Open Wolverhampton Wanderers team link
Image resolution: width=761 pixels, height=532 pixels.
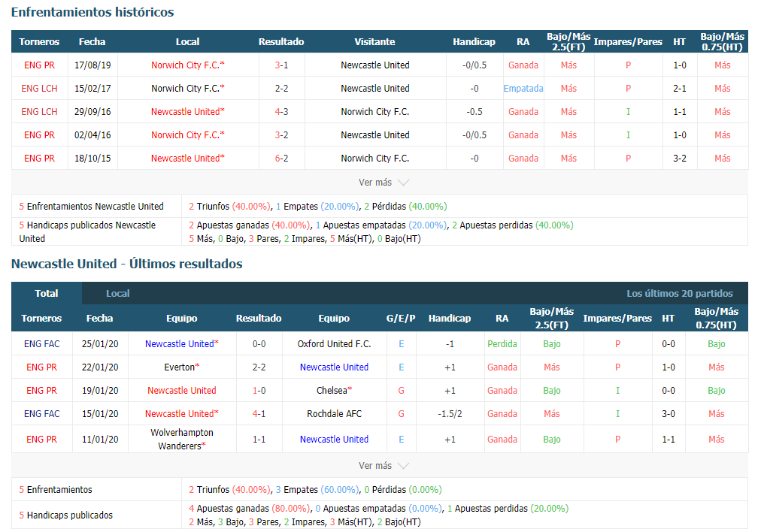pos(181,439)
